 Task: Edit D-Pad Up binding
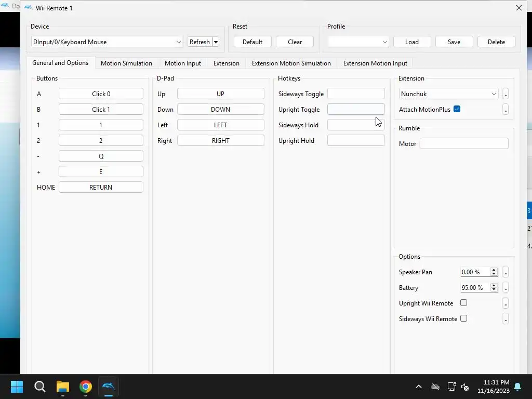220,94
